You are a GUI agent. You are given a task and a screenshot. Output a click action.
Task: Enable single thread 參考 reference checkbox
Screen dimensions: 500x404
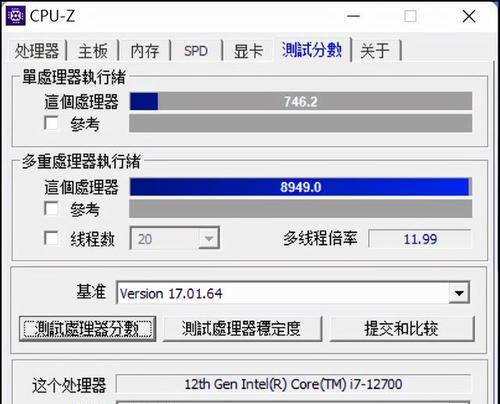pyautogui.click(x=51, y=123)
